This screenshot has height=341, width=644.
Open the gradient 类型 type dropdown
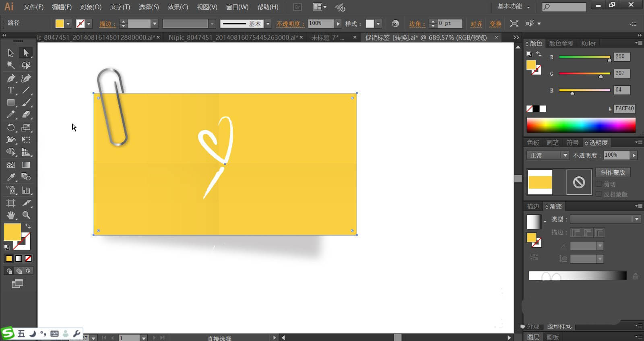(x=605, y=219)
